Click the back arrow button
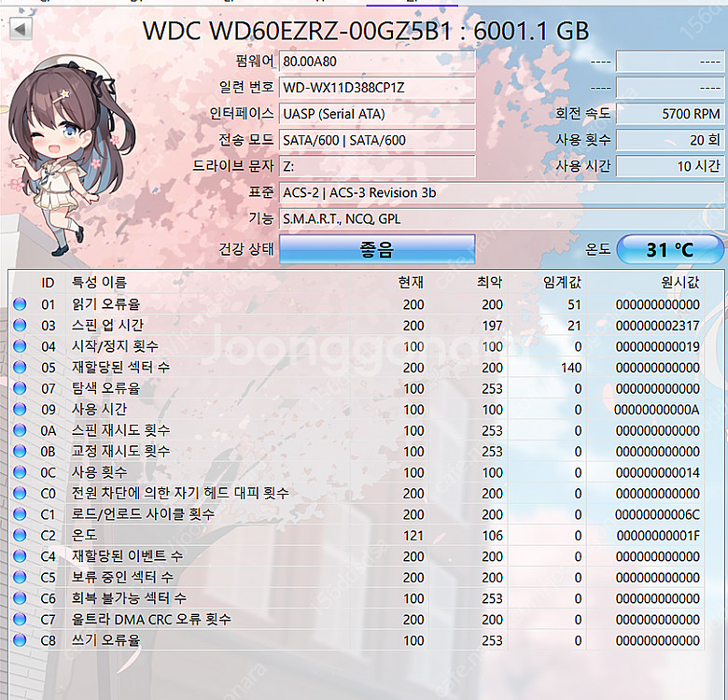This screenshot has width=728, height=700. click(x=21, y=29)
